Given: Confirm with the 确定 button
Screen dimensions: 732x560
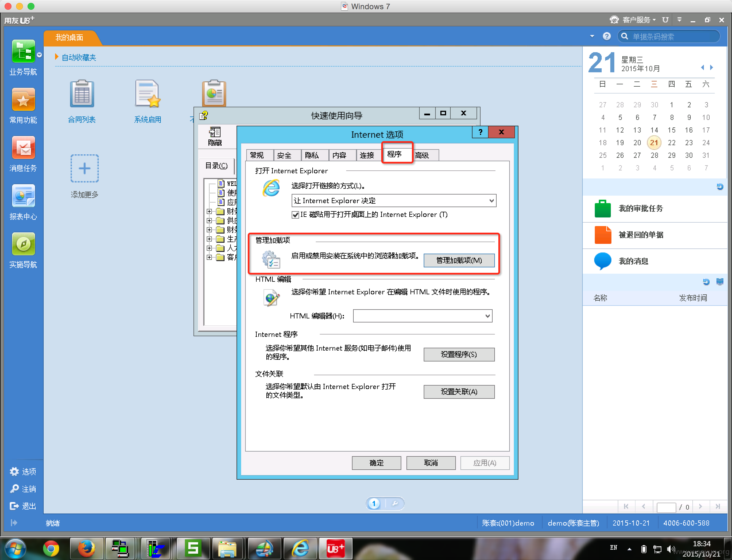Looking at the screenshot, I should 377,463.
